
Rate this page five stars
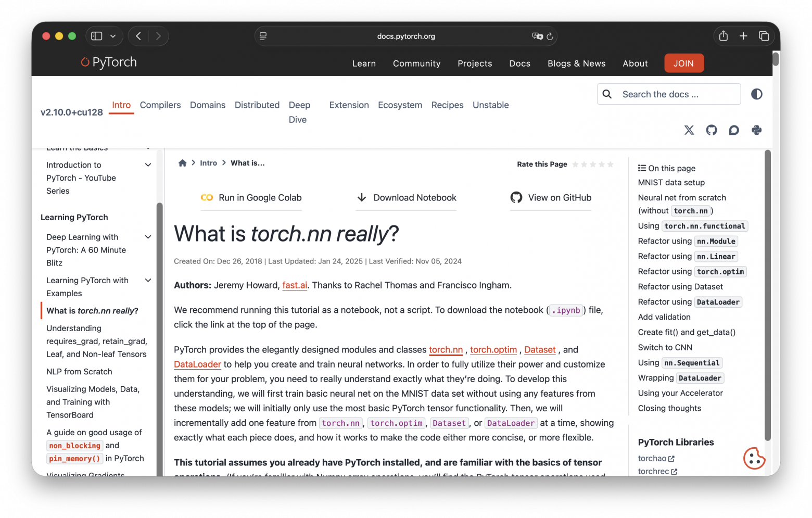tap(610, 165)
